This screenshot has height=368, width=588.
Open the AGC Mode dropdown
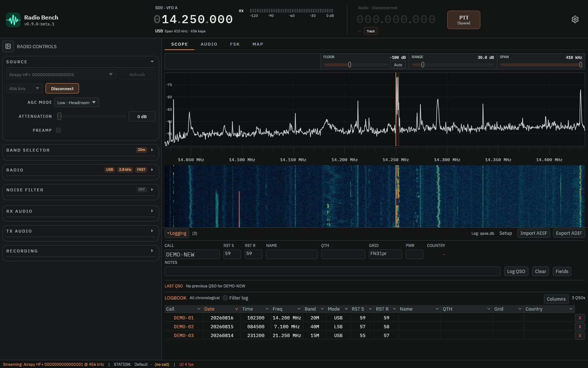coord(77,102)
